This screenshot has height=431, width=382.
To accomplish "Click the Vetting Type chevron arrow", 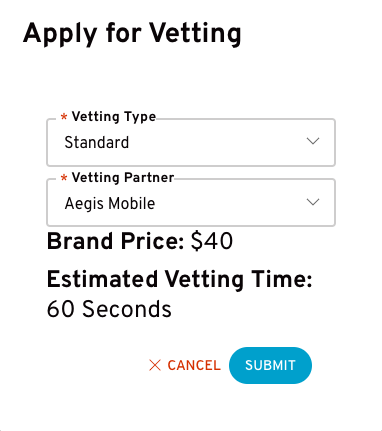I will pyautogui.click(x=313, y=141).
